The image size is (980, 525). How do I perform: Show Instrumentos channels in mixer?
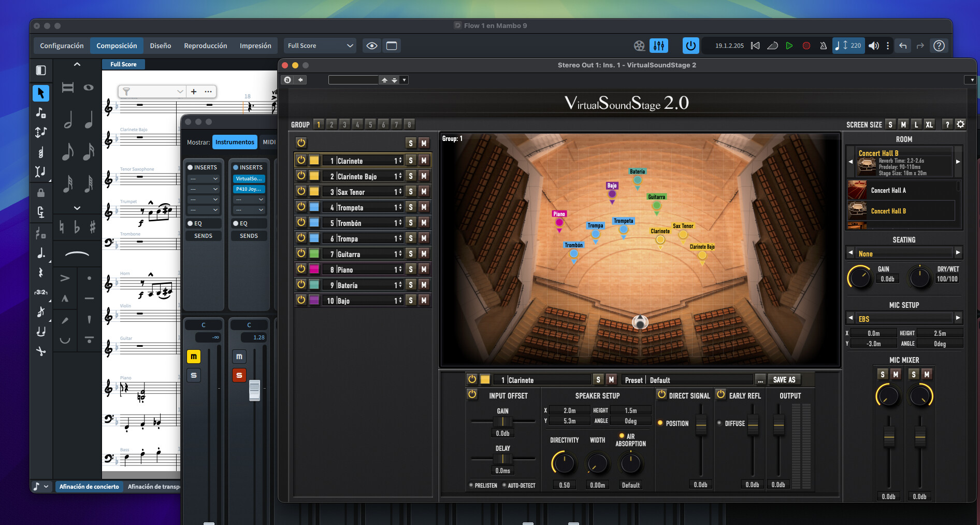click(x=235, y=142)
